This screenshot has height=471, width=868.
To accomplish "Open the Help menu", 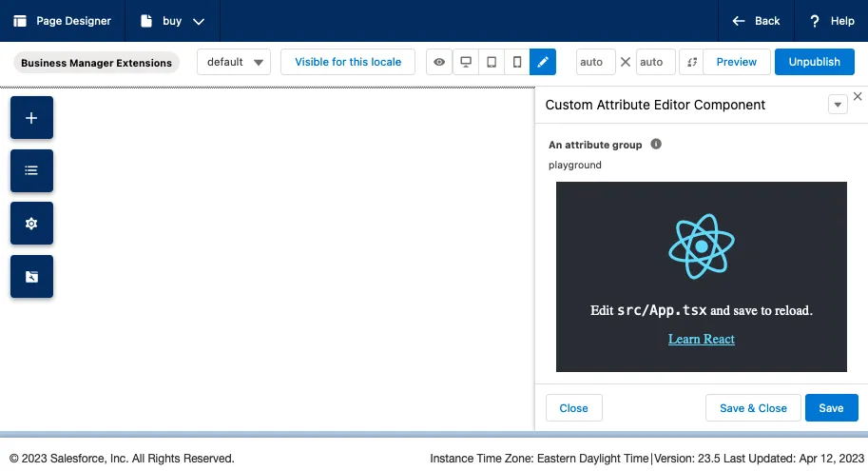I will (832, 21).
